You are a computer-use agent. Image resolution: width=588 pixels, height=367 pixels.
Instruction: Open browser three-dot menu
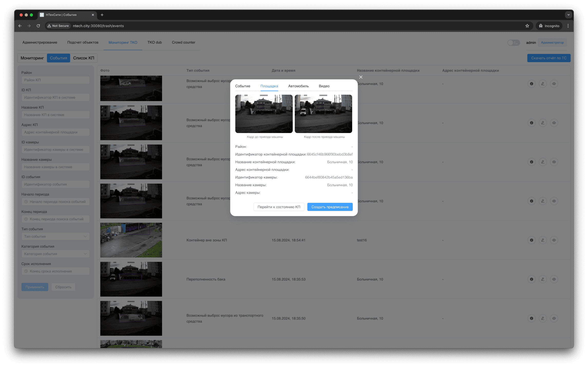point(568,26)
